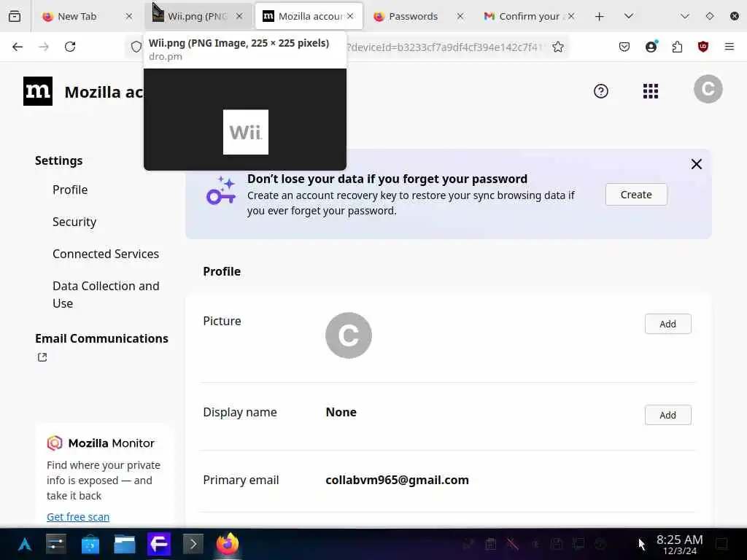The image size is (747, 560).
Task: Open a new tab with the plus
Action: click(600, 16)
